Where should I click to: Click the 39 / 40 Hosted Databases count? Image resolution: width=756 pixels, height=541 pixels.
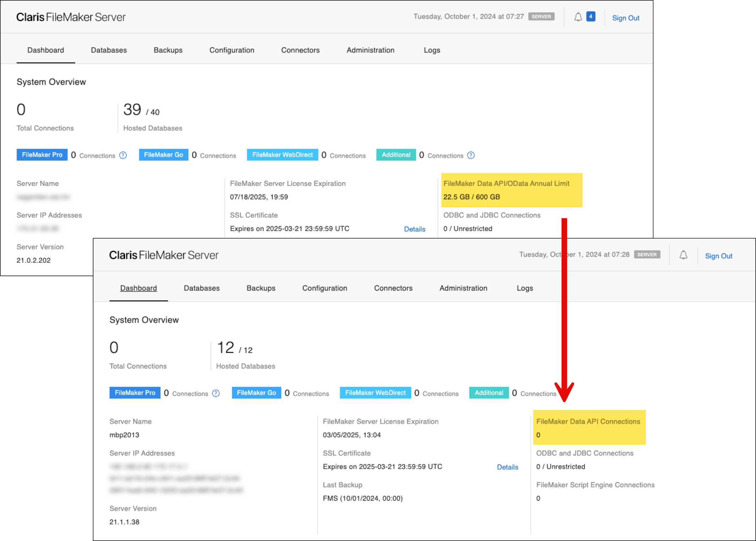(141, 110)
